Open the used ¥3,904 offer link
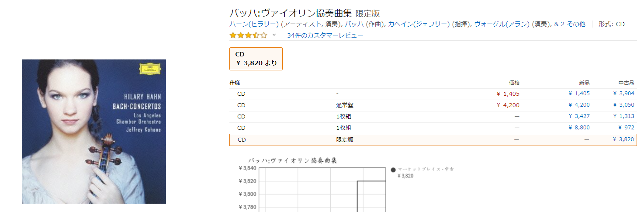Screen dimensions: 644x212 click(x=623, y=94)
